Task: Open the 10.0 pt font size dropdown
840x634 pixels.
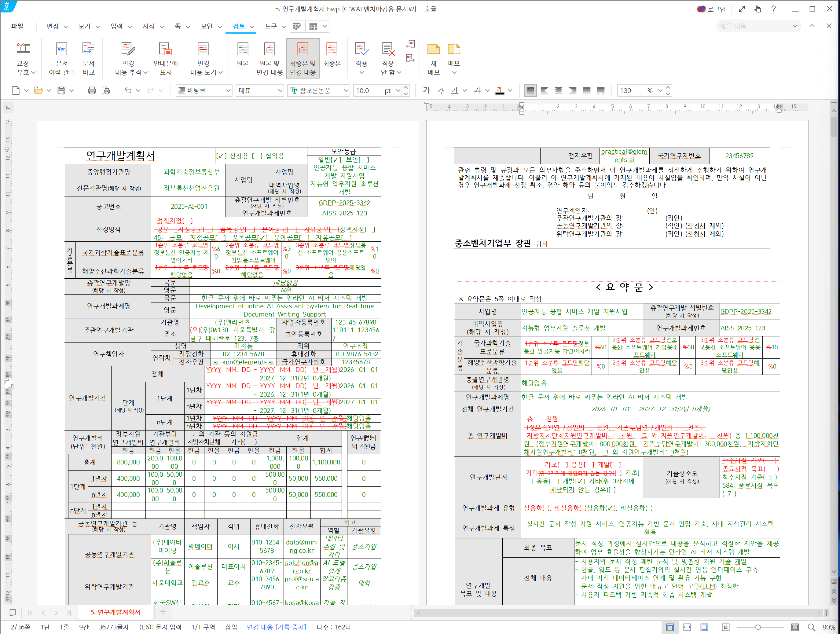Action: coord(398,90)
